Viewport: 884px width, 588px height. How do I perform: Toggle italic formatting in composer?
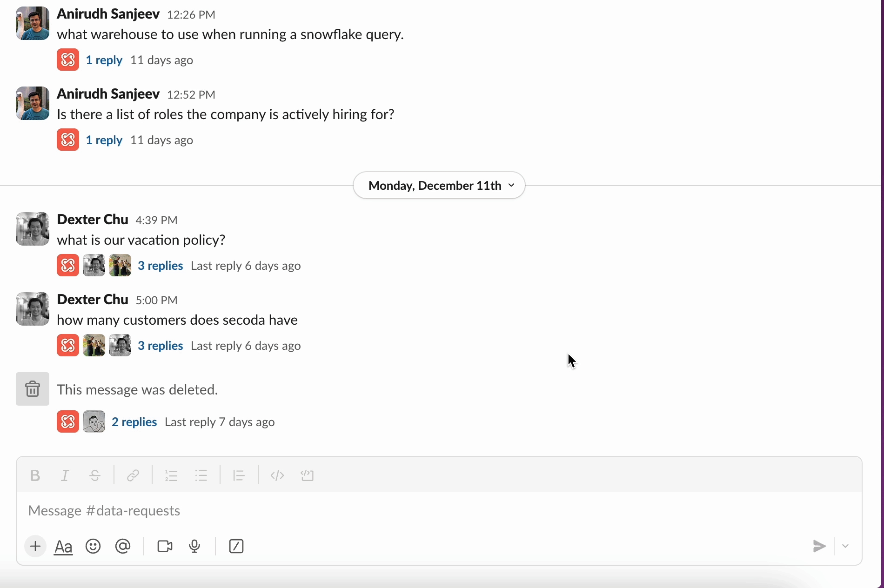click(65, 475)
